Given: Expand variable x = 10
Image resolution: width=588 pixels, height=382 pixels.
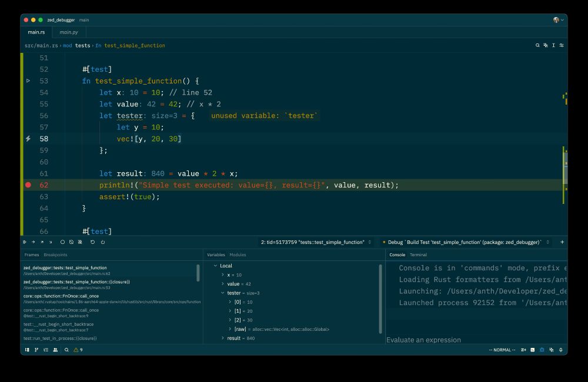Looking at the screenshot, I should click(222, 275).
